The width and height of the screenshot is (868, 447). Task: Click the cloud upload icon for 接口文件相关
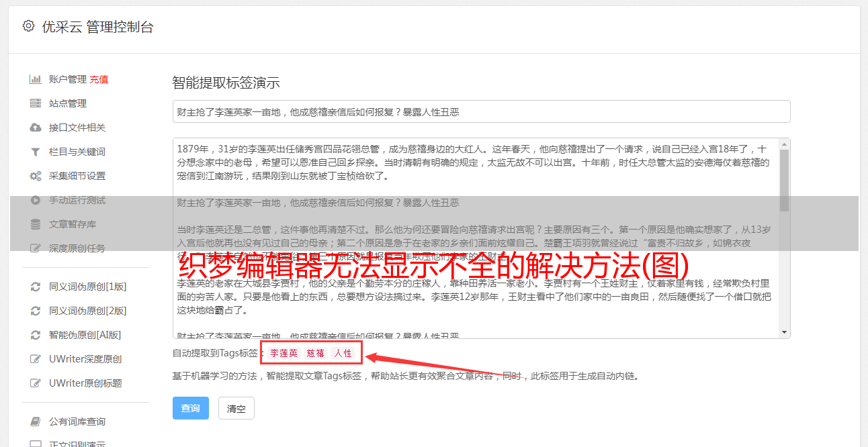[x=36, y=128]
